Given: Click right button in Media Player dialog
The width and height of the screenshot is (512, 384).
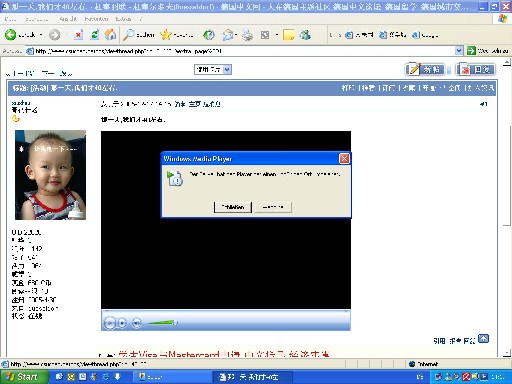Looking at the screenshot, I should click(273, 207).
